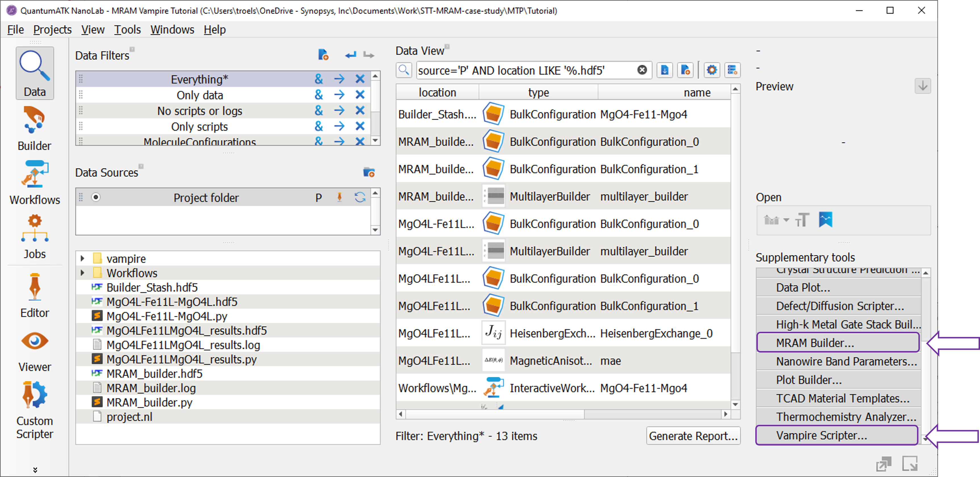Viewport: 980px width, 477px height.
Task: Expand the vampire folder
Action: [x=83, y=258]
